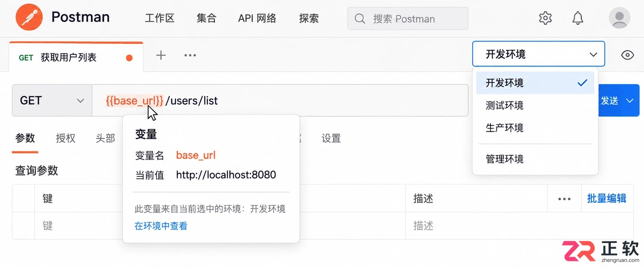Add a new request tab with plus

coord(161,55)
